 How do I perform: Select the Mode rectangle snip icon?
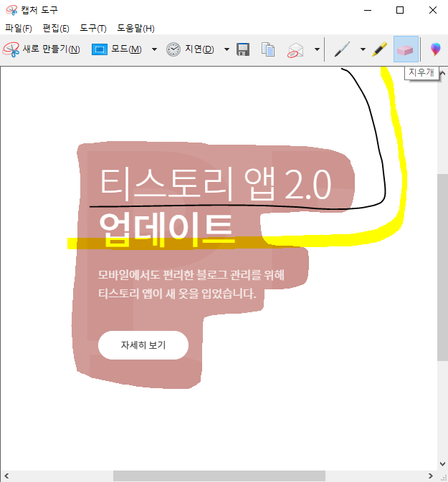click(x=100, y=49)
